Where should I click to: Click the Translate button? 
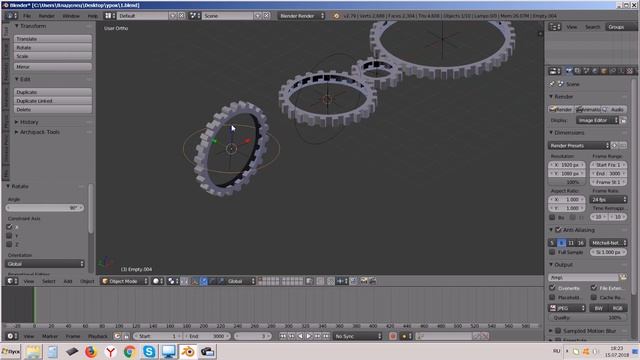coord(53,39)
